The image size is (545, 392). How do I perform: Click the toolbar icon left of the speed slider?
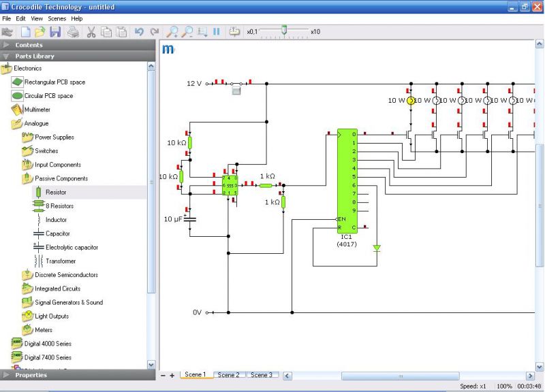coord(234,32)
